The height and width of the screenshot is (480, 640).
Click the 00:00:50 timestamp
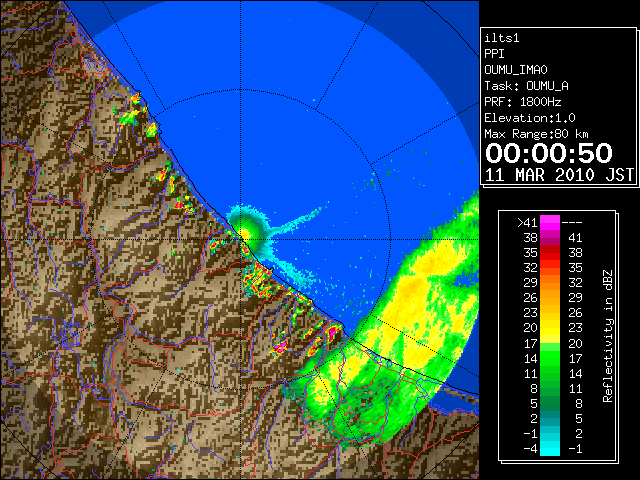pyautogui.click(x=549, y=153)
